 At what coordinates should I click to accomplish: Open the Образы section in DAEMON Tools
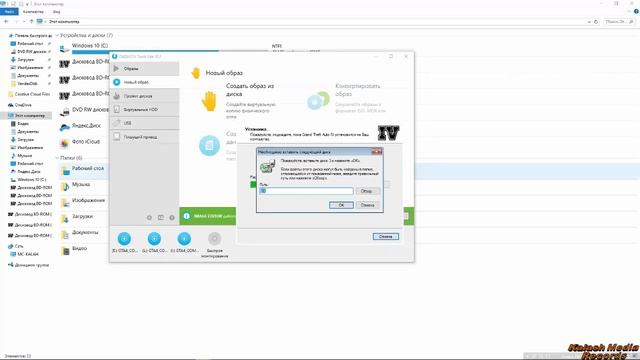point(144,69)
